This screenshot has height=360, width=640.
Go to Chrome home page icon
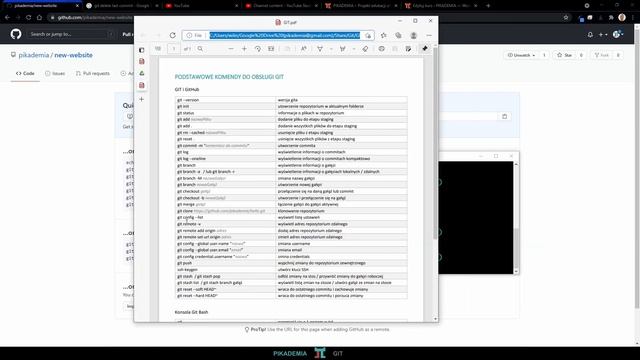coord(39,18)
